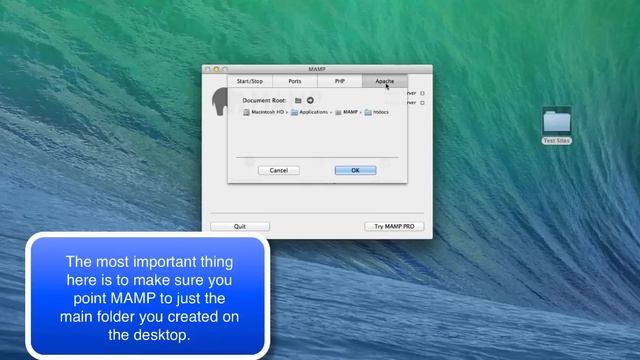The width and height of the screenshot is (640, 360).
Task: Select the Test Sites desktop folder
Action: [x=557, y=126]
